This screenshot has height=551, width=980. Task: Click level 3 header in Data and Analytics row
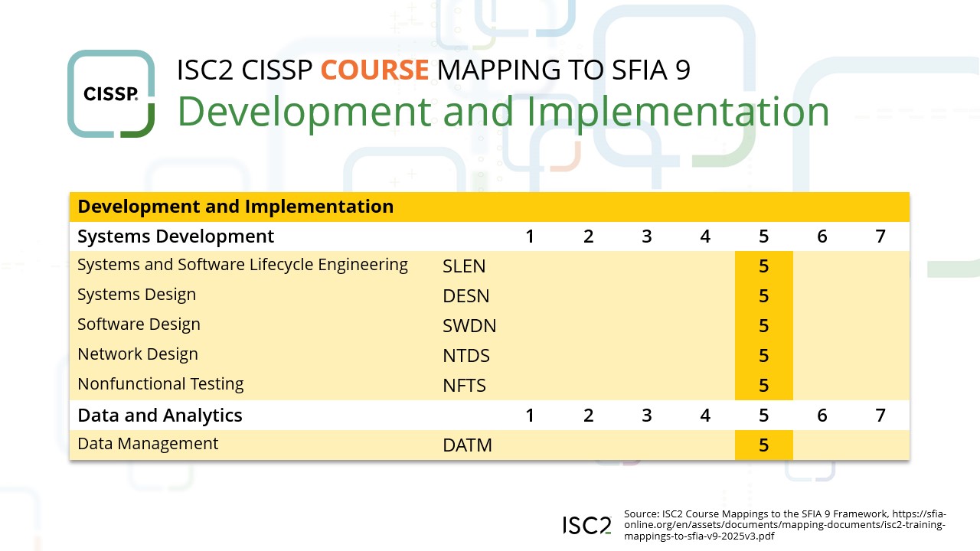pos(647,416)
